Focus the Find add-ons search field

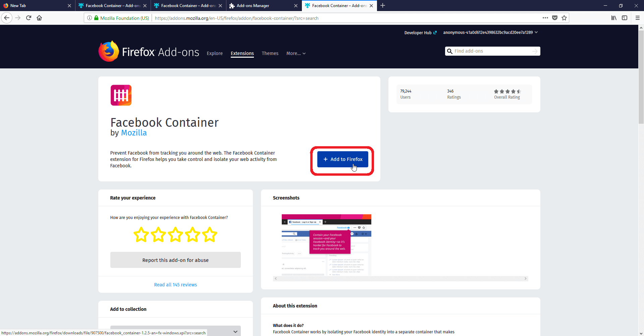point(492,51)
